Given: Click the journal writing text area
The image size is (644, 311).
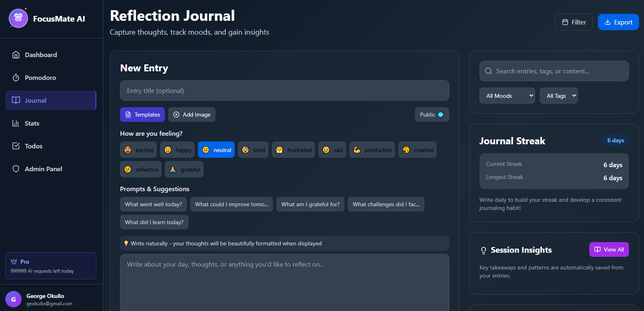Looking at the screenshot, I should (x=284, y=282).
